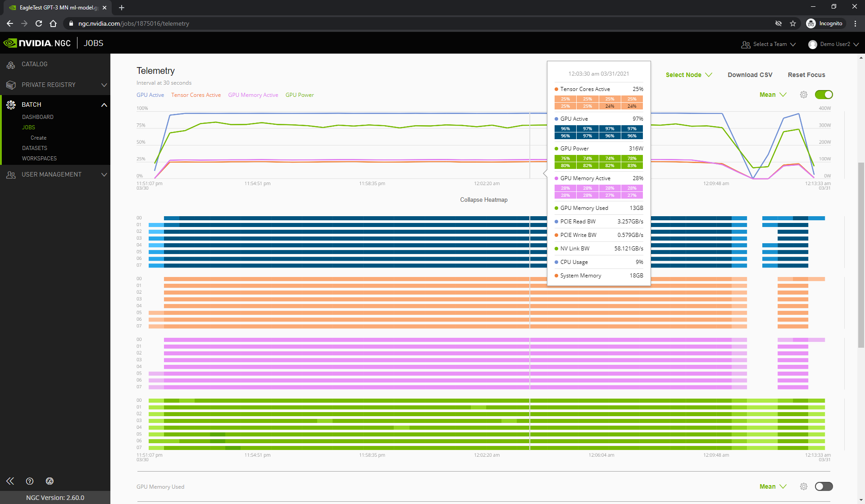Viewport: 865px width, 504px height.
Task: Click the Catalog sidebar icon
Action: point(11,65)
